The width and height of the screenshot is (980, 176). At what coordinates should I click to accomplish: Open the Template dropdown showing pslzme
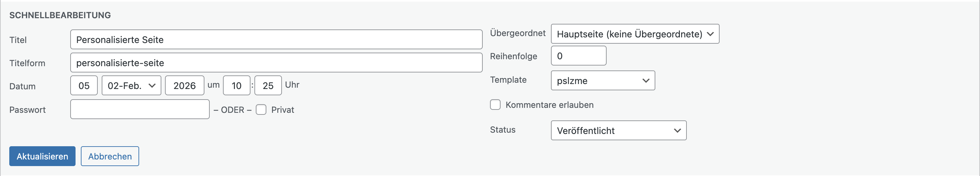coord(603,81)
